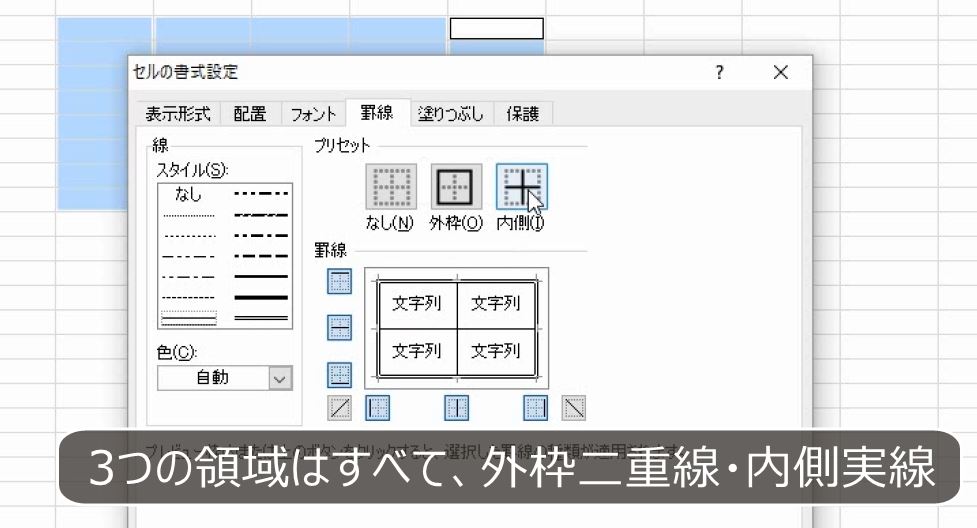Choose the double line style
Viewport: 977px width, 528px height.
click(260, 318)
